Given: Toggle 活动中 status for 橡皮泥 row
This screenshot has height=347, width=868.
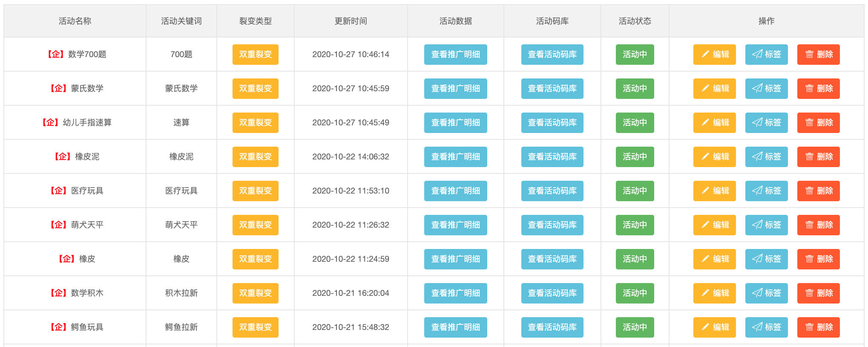Looking at the screenshot, I should pyautogui.click(x=635, y=157).
